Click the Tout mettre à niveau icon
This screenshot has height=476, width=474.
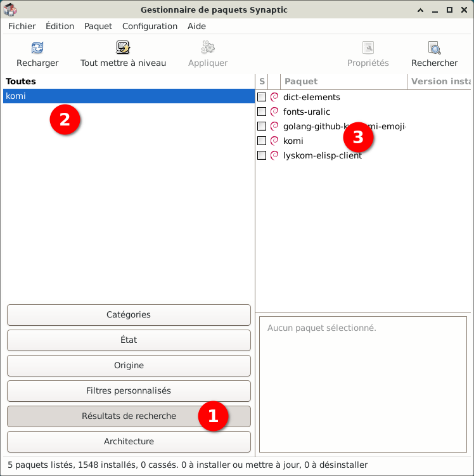[123, 48]
